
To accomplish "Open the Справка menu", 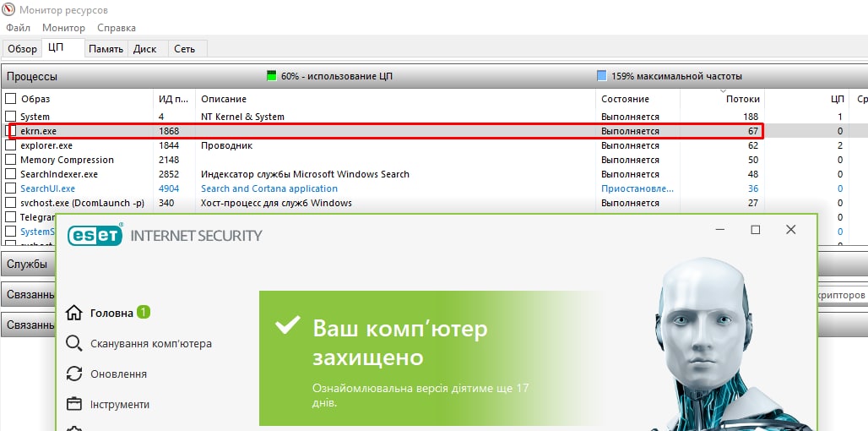I will point(117,28).
